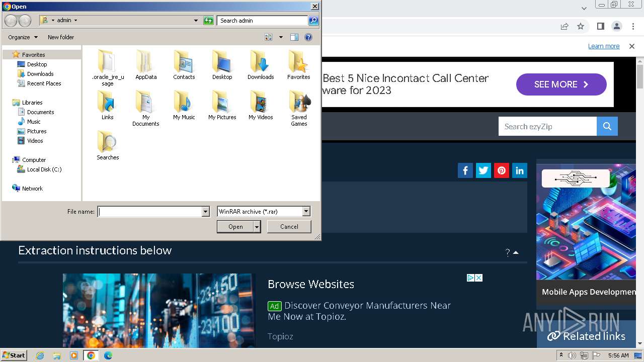The width and height of the screenshot is (644, 362).
Task: Select the Desktop folder icon in file list
Action: tap(222, 65)
